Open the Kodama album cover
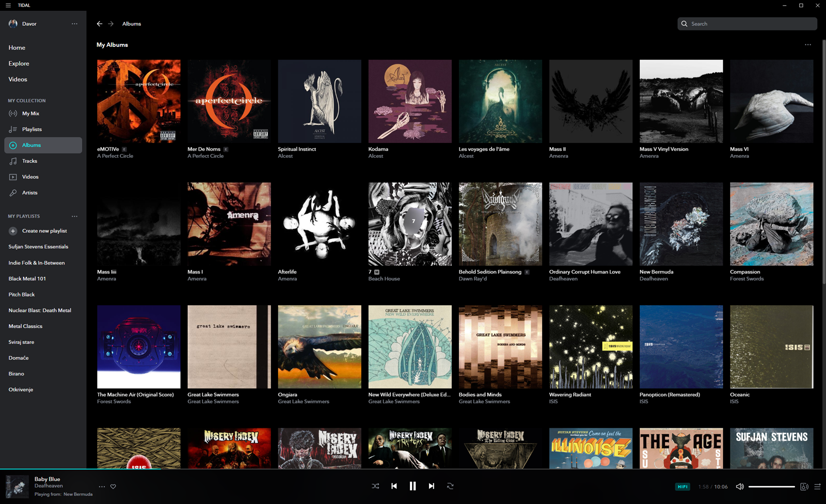This screenshot has width=826, height=504. 410,101
